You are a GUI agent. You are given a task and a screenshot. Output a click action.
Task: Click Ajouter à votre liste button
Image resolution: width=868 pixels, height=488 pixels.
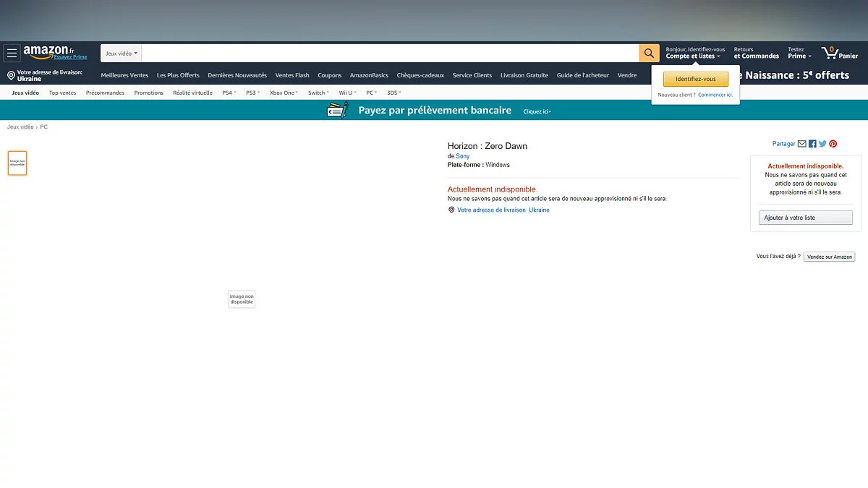[806, 218]
